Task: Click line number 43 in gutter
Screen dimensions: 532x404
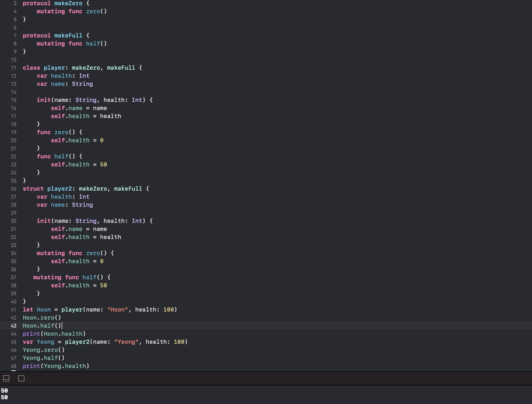Action: pyautogui.click(x=14, y=326)
